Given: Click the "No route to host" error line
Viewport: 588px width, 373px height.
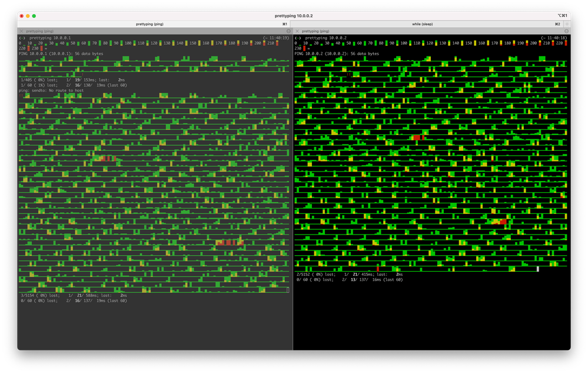Looking at the screenshot, I should [x=51, y=91].
